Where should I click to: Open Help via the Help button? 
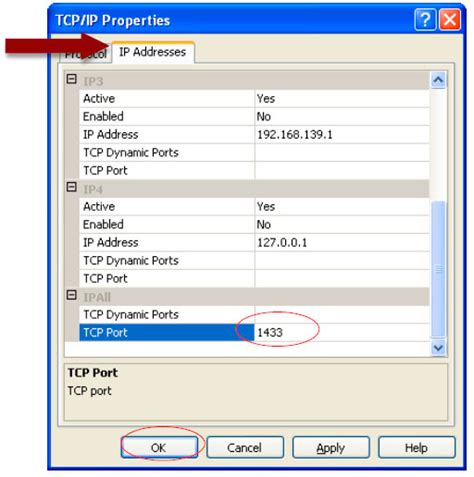click(x=416, y=448)
